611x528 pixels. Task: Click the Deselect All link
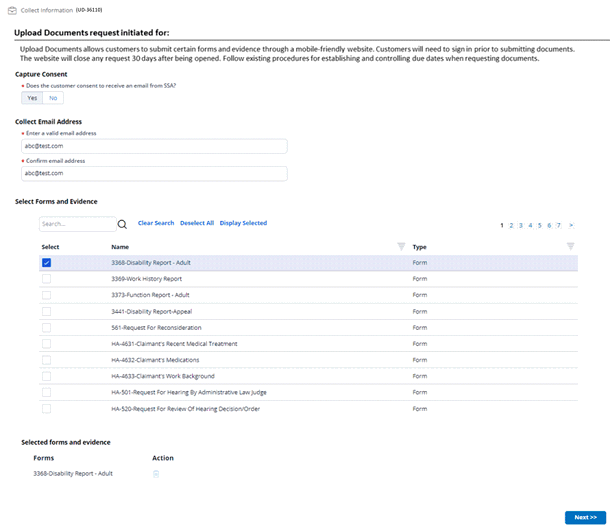point(197,223)
